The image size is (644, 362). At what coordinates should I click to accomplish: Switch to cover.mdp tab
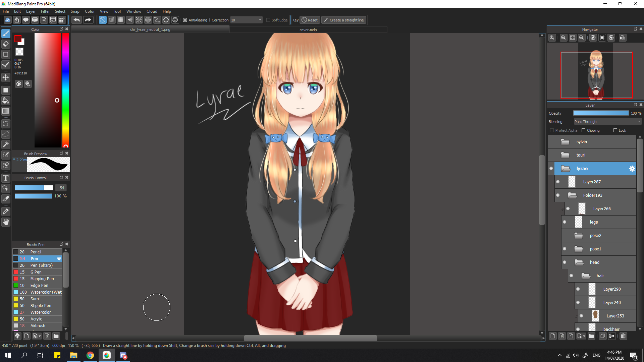pos(308,29)
